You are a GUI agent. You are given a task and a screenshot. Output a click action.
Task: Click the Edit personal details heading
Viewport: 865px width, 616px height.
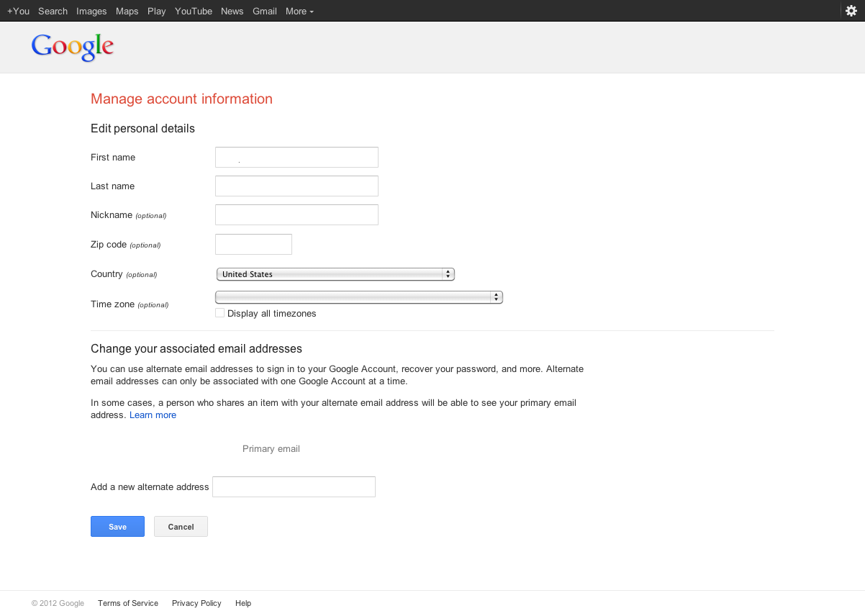point(142,128)
